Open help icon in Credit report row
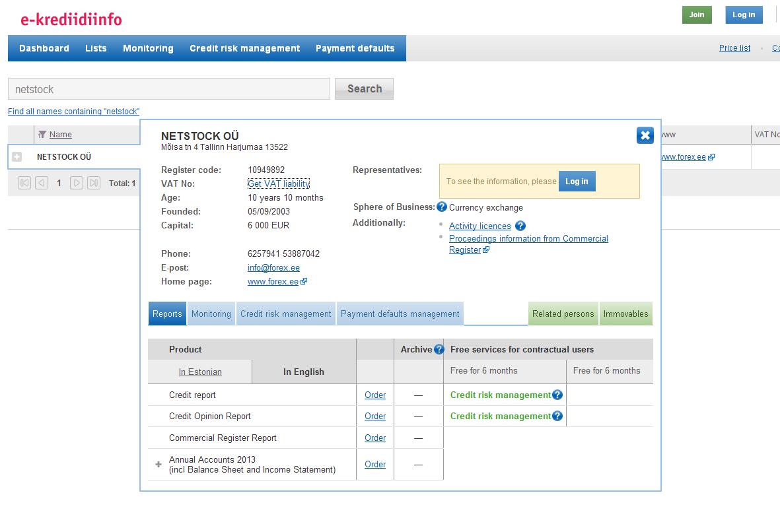Image resolution: width=780 pixels, height=532 pixels. 557,395
